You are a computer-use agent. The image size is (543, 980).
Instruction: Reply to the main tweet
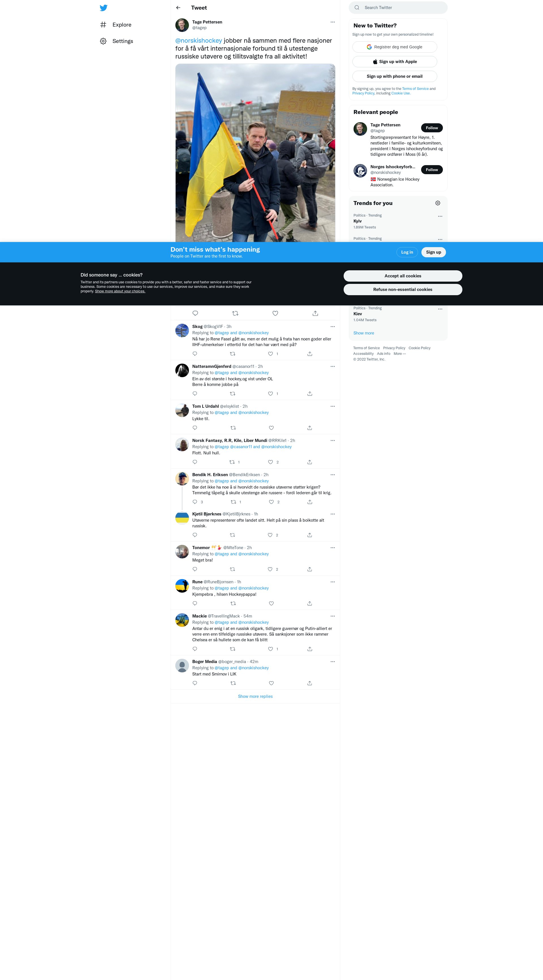[195, 313]
